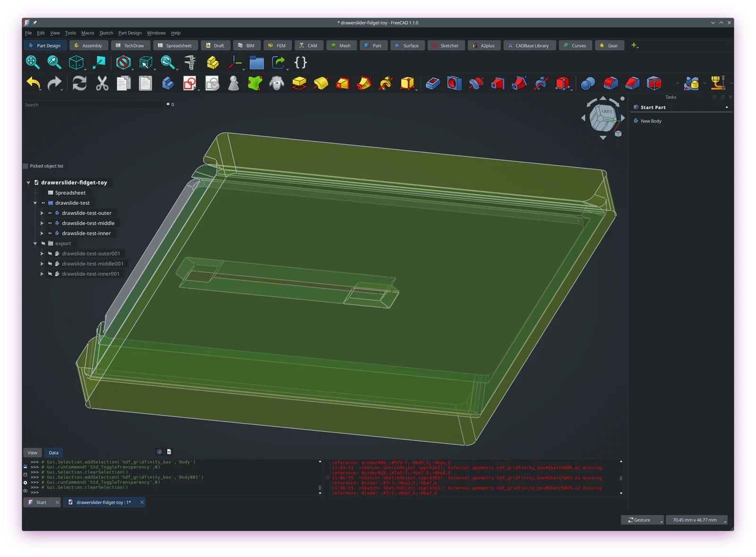This screenshot has width=756, height=557.
Task: Click the isometric view cube icon
Action: [x=76, y=62]
